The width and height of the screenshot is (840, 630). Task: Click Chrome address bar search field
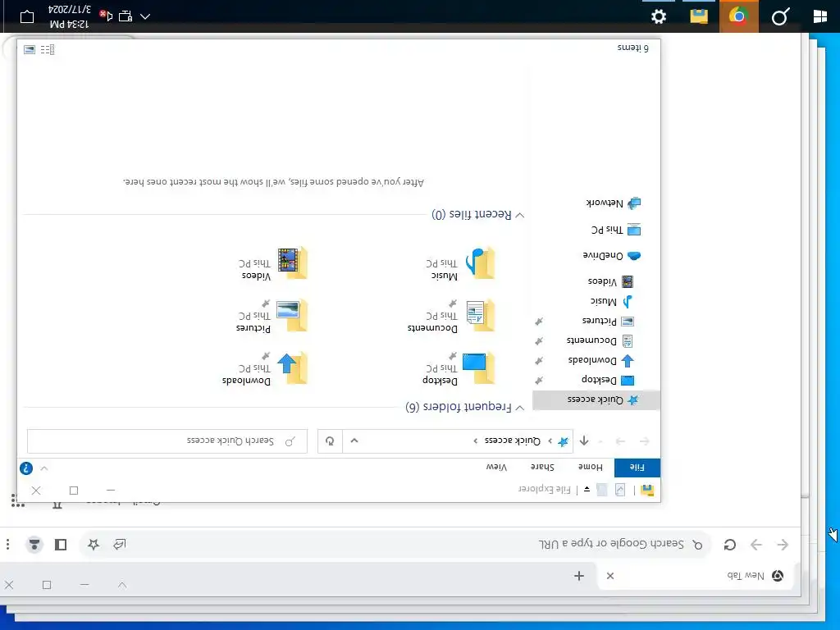[x=396, y=545]
